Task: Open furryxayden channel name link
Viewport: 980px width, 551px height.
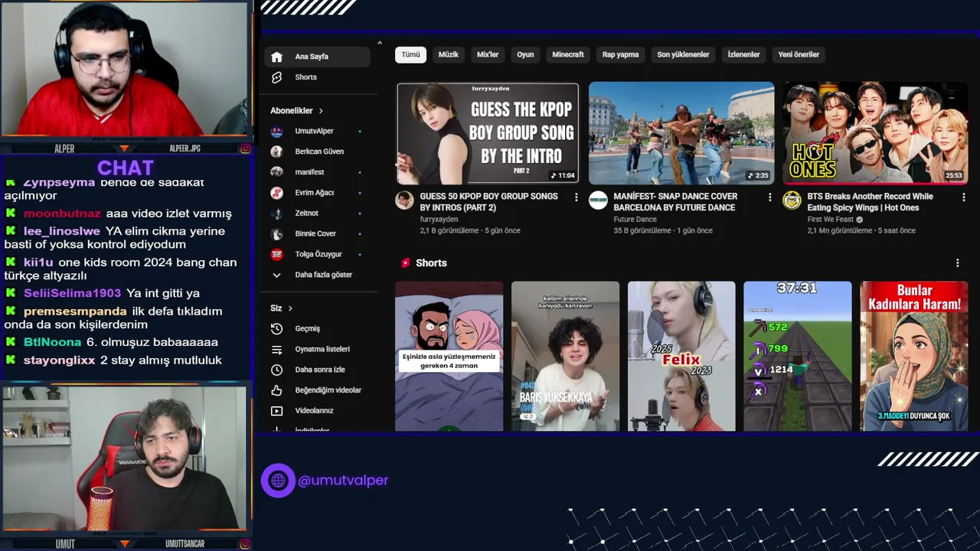Action: (x=439, y=220)
